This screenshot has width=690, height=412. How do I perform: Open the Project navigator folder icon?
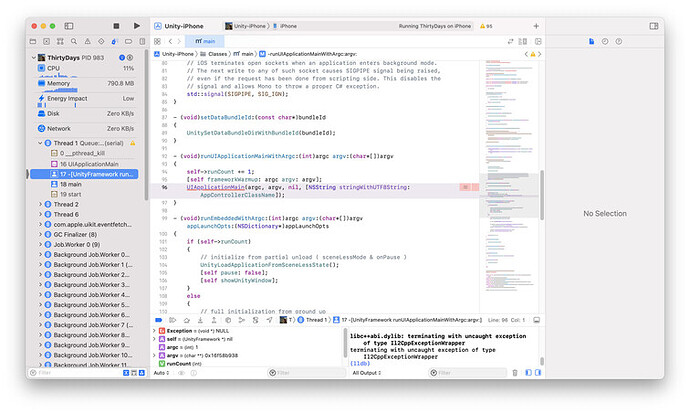pos(33,41)
